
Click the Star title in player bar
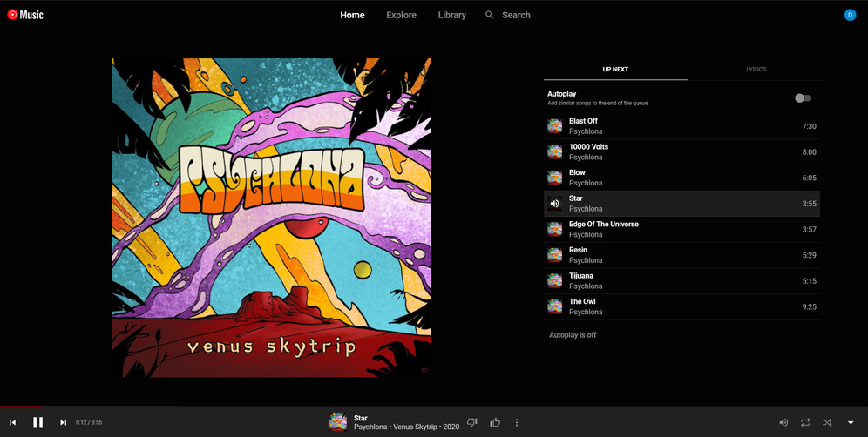tap(361, 418)
